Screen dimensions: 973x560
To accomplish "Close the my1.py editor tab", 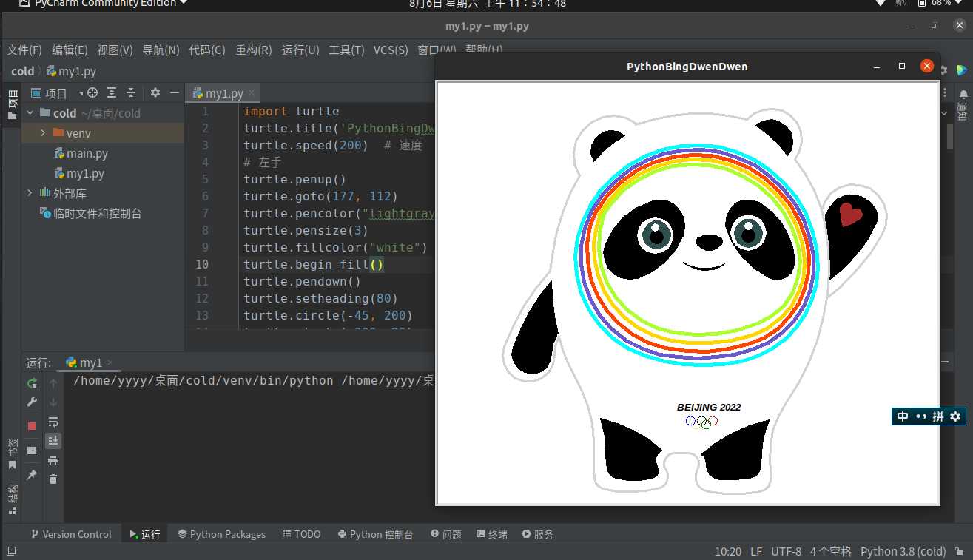I will [x=252, y=93].
